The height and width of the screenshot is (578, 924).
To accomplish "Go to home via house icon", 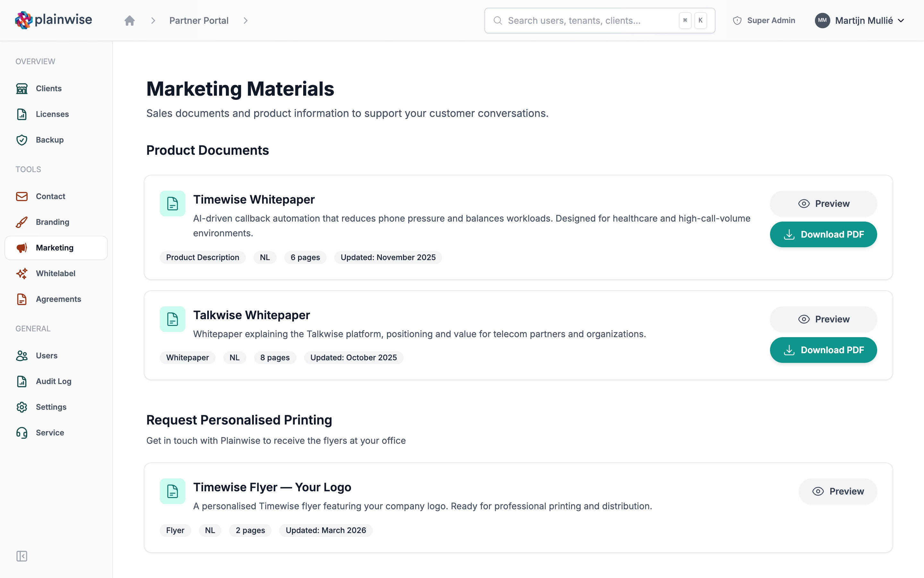I will pos(129,20).
